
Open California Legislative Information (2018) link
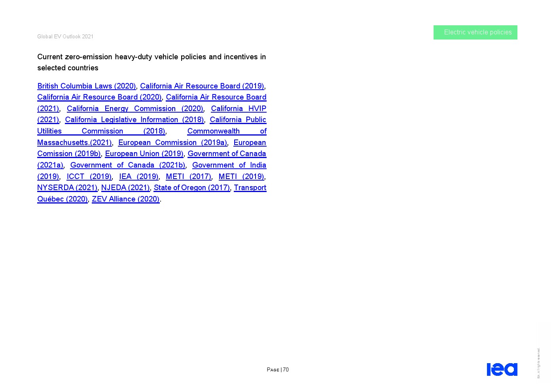(134, 120)
